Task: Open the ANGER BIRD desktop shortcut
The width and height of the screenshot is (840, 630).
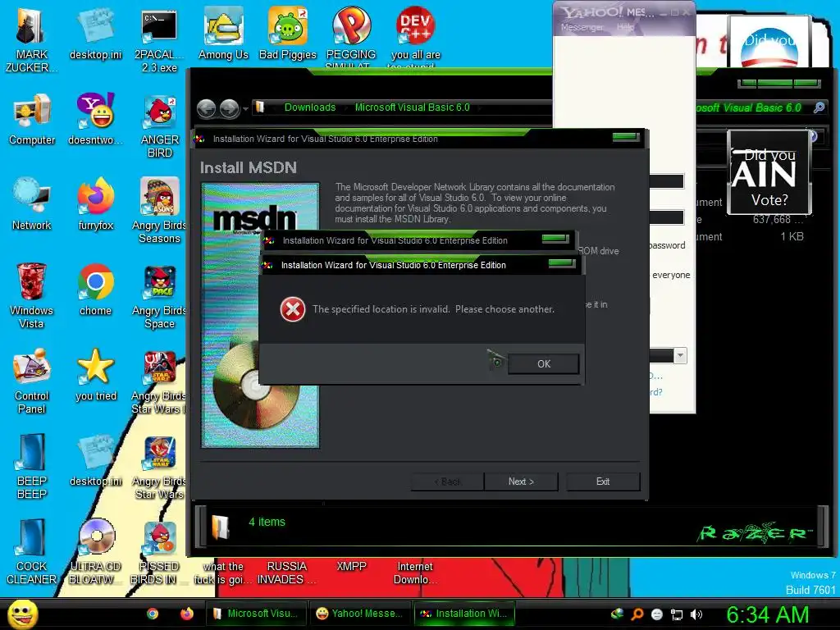Action: 159,126
